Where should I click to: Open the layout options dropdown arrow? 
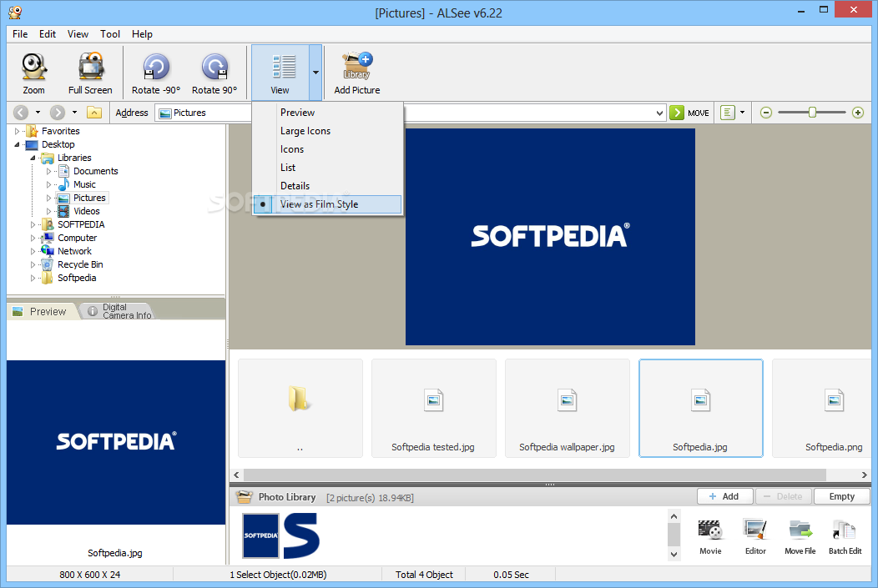pos(743,113)
